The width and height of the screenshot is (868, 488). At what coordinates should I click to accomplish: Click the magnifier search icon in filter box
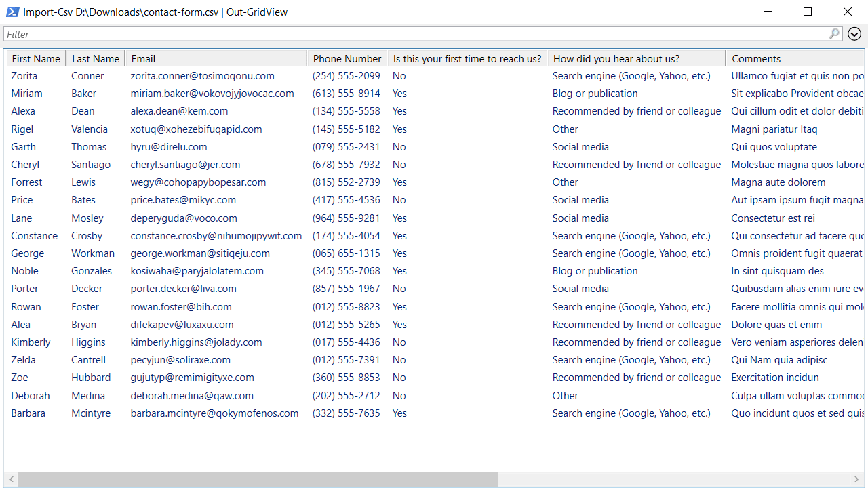(x=834, y=34)
